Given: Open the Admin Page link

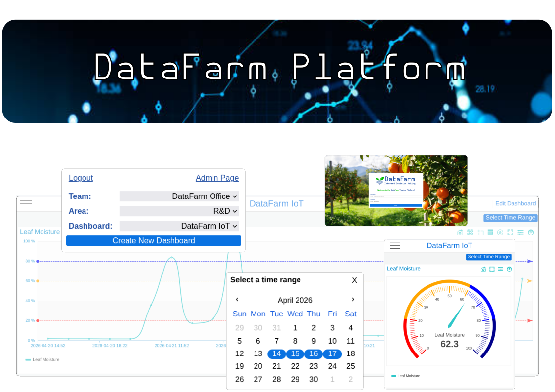Looking at the screenshot, I should [x=217, y=178].
